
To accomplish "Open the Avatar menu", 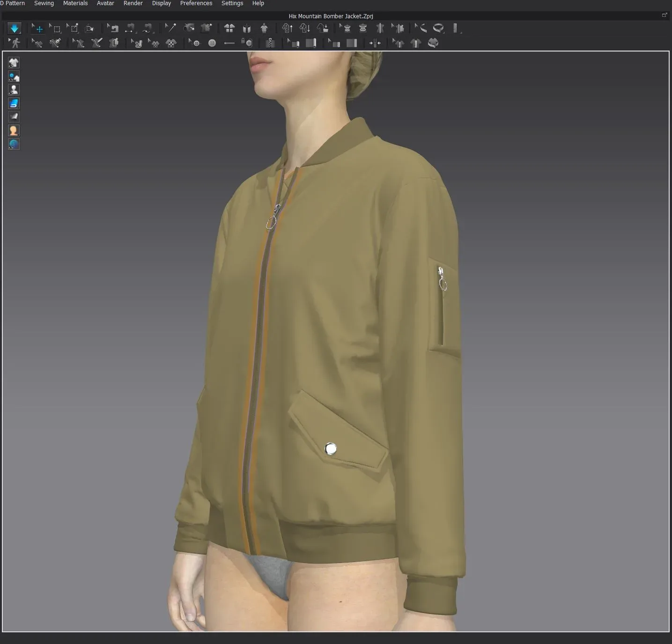I will pyautogui.click(x=105, y=3).
